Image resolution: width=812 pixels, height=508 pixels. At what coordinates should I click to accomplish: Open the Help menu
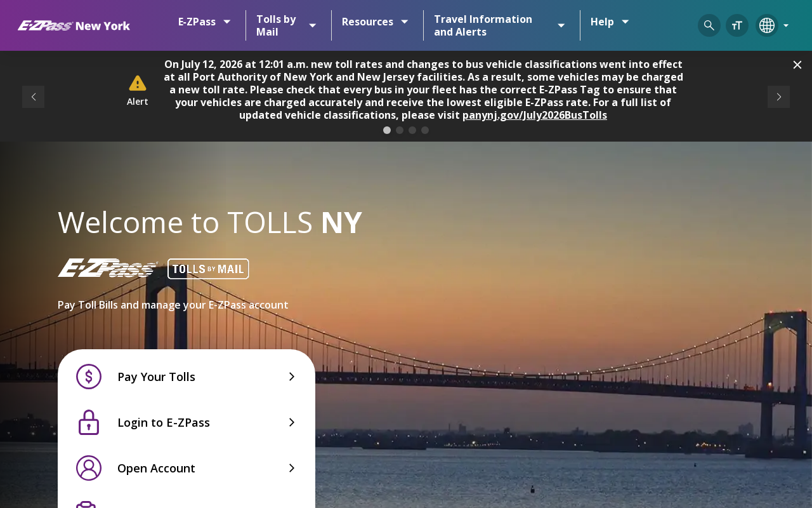pos(610,22)
